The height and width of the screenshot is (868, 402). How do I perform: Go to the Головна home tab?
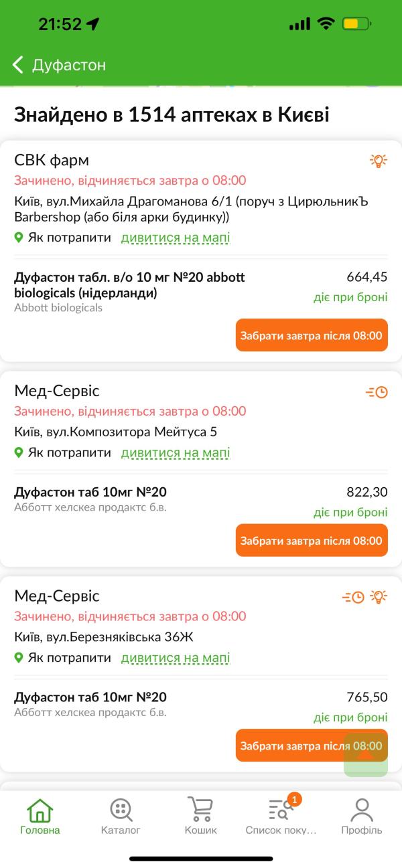click(x=40, y=816)
